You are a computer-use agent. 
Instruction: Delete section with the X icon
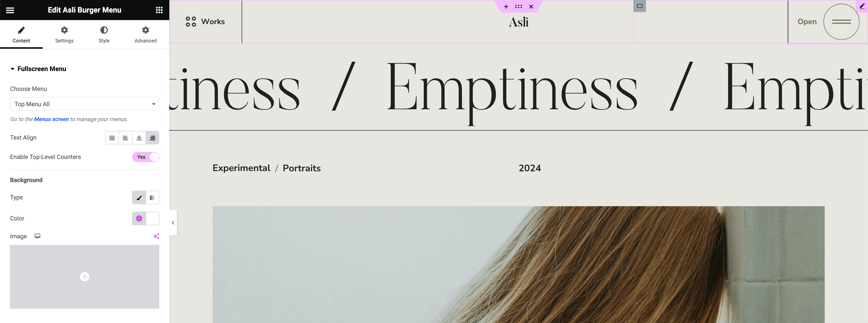point(531,6)
